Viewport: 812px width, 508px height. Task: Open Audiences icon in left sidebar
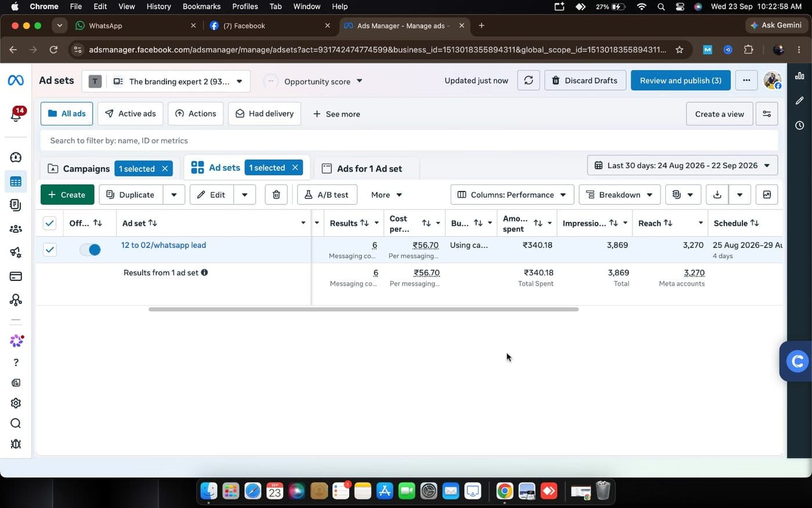pyautogui.click(x=16, y=229)
